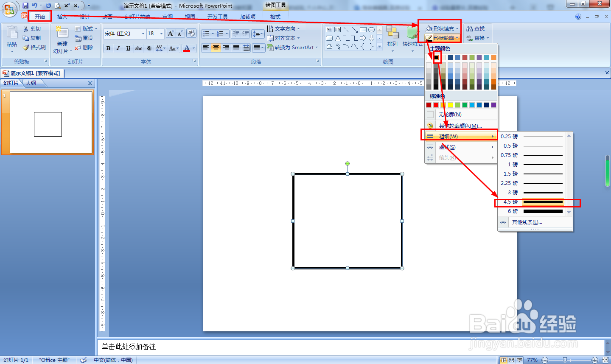611x364 pixels.
Task: Open the 格式 Format ribbon tab
Action: click(x=275, y=17)
